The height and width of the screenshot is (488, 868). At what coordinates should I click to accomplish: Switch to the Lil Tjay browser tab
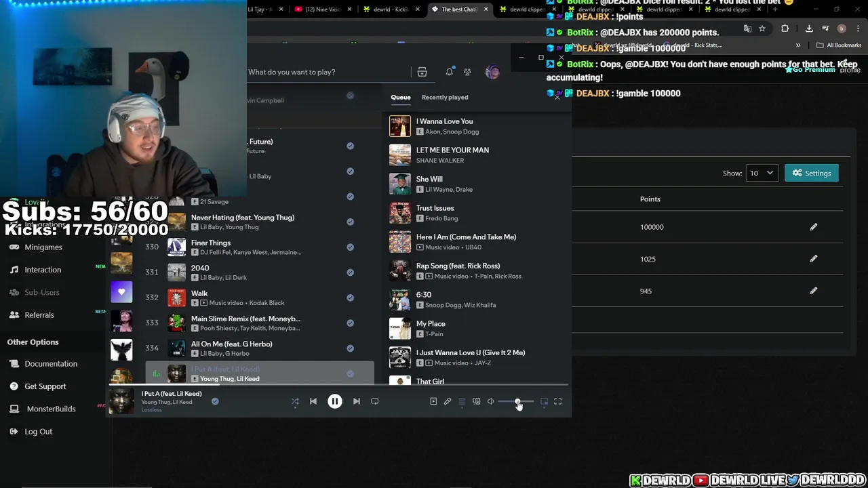point(265,9)
